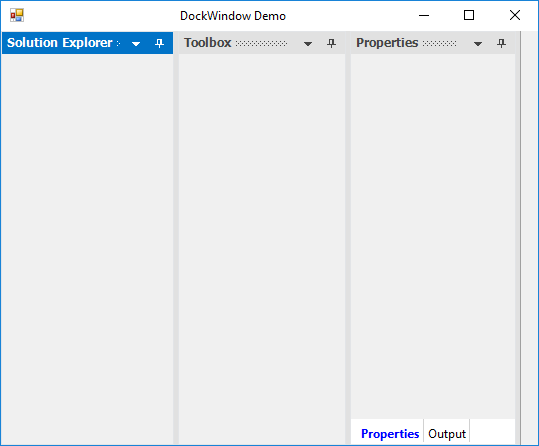Screen dimensions: 539x446
Task: Select the Properties tab at bottom
Action: pos(389,434)
